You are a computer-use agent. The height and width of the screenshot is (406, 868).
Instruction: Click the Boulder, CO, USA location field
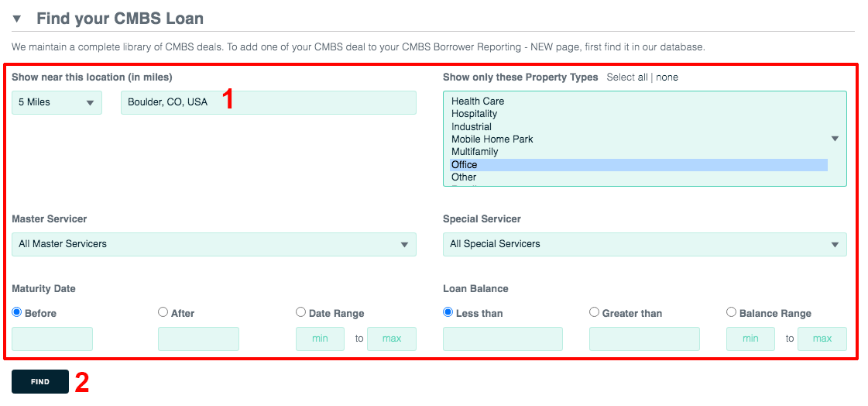[269, 102]
